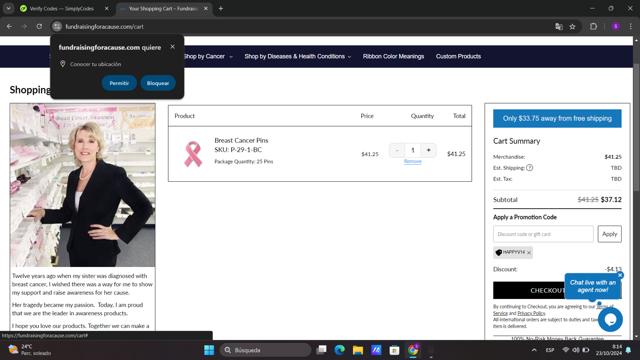
Task: Open the browser extensions icon
Action: pos(593,27)
